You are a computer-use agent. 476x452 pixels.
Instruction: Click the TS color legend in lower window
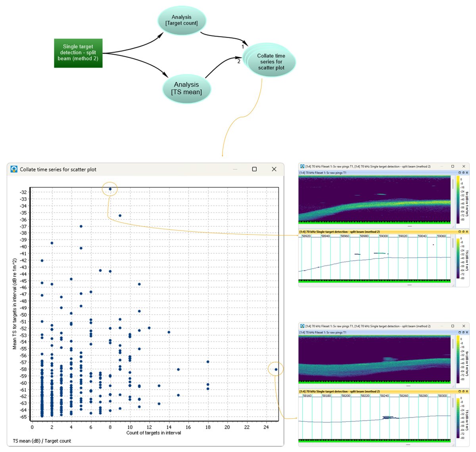[458, 417]
